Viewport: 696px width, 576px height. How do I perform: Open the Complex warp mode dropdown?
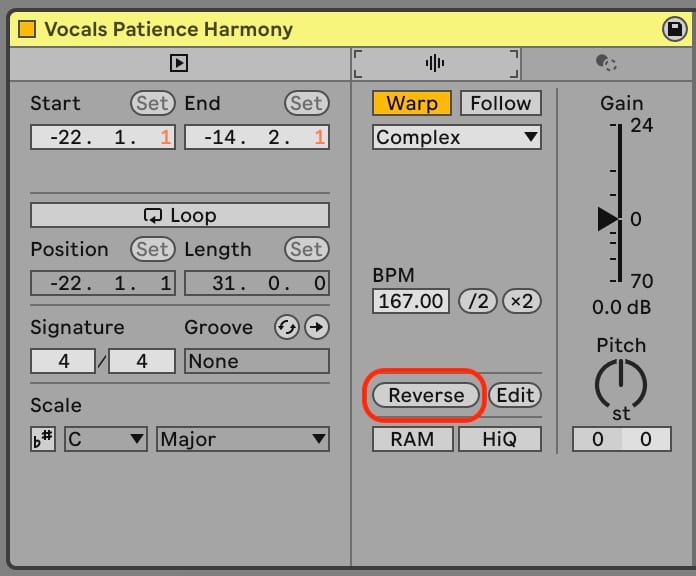click(457, 137)
